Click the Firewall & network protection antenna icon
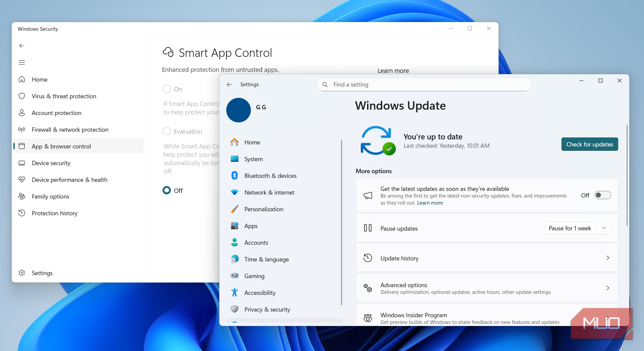Viewport: 644px width, 351px height. point(22,130)
